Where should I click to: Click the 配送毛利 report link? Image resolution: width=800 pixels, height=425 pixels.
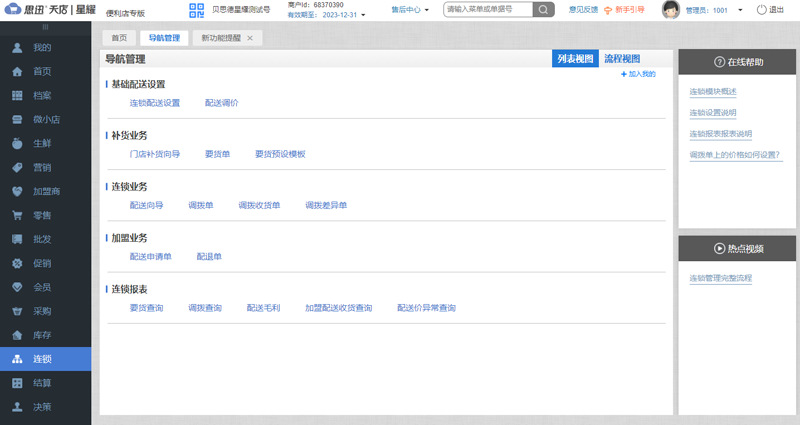263,308
